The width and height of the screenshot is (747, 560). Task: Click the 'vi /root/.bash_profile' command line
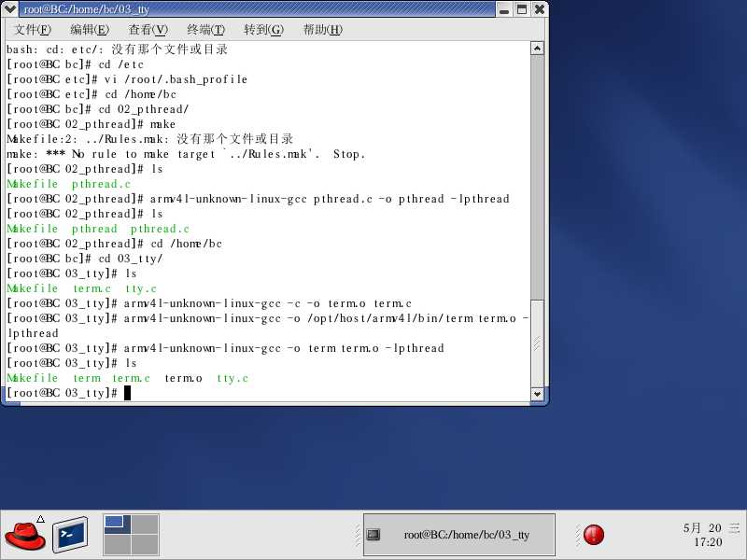(127, 79)
